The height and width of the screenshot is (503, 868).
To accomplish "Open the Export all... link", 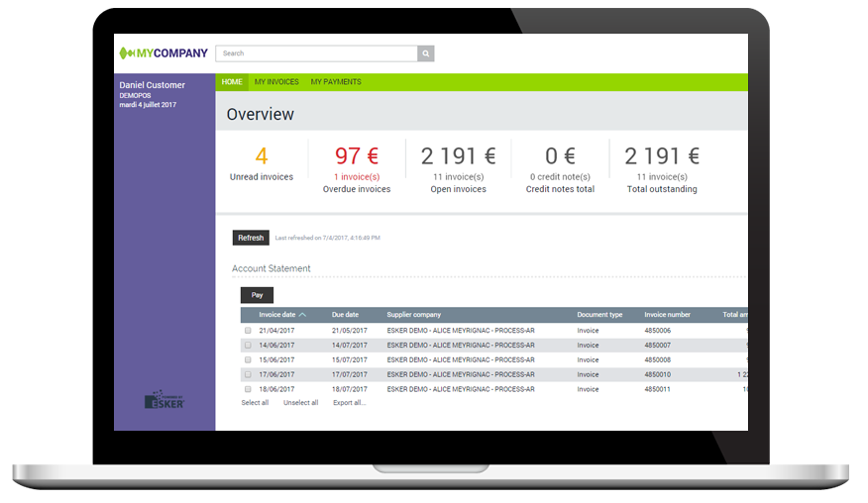I will (350, 403).
